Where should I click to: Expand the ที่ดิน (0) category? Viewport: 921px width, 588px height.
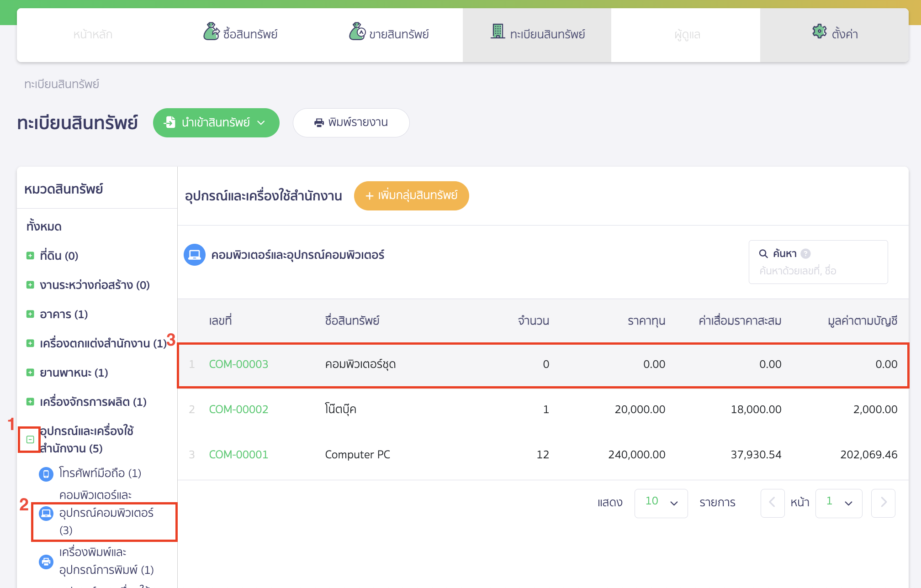coord(30,256)
